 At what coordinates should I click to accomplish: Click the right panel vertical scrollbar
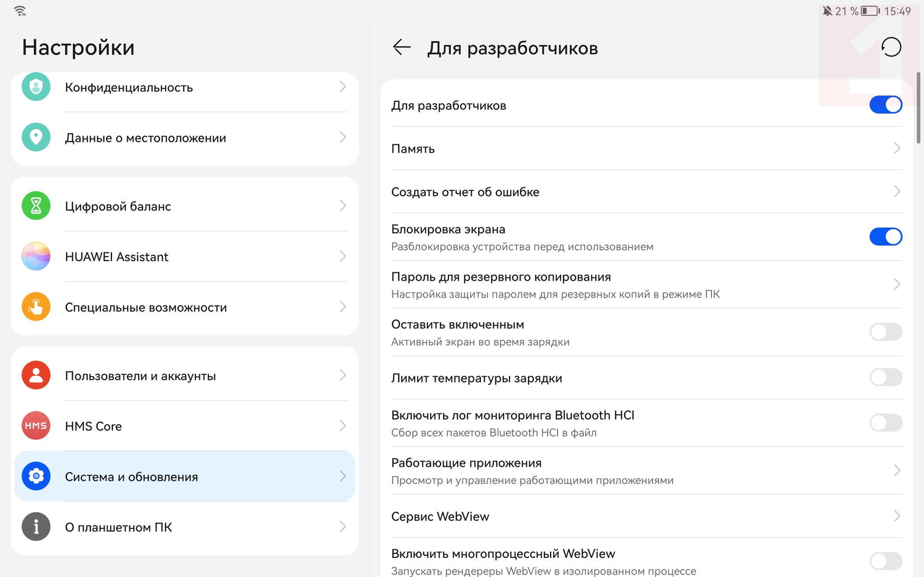coord(918,108)
